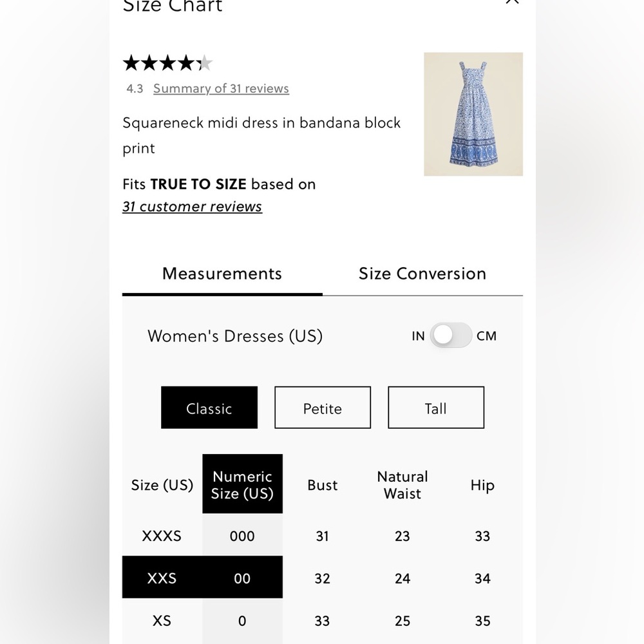
Task: Select the Petite fit button
Action: [x=323, y=408]
